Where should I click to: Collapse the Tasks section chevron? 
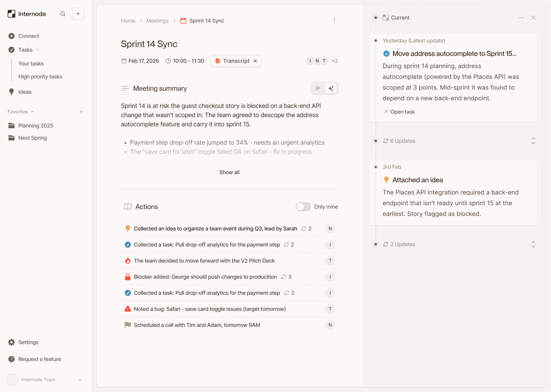pos(37,50)
